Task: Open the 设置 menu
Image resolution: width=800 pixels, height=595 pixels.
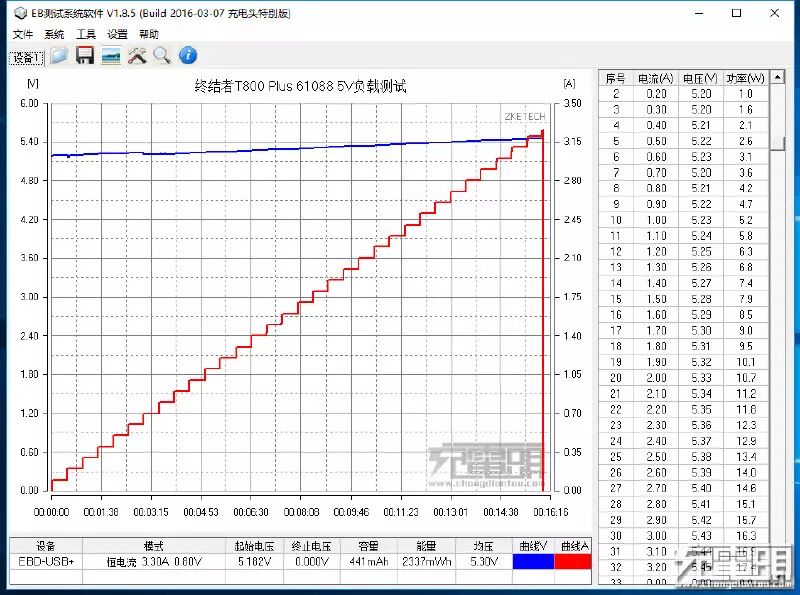Action: [x=117, y=34]
